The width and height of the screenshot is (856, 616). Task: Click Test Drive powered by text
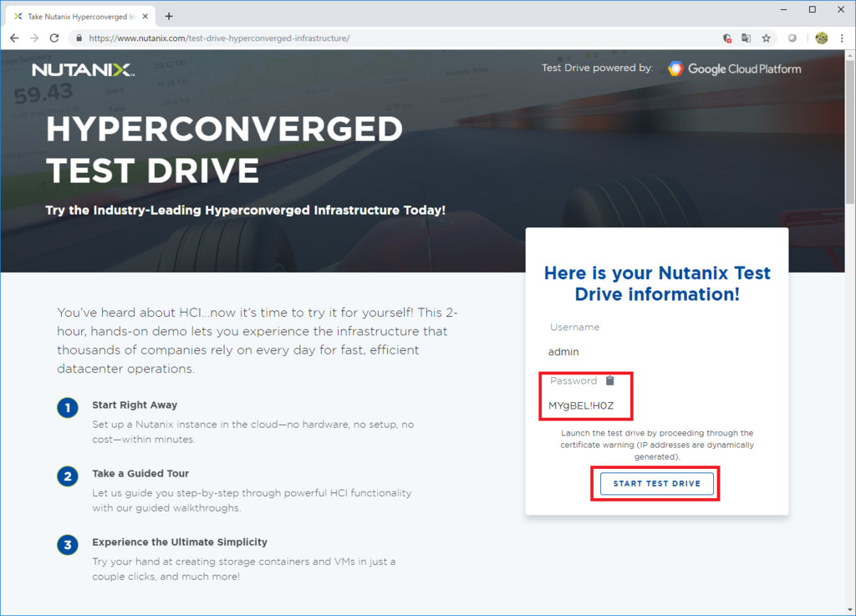597,69
